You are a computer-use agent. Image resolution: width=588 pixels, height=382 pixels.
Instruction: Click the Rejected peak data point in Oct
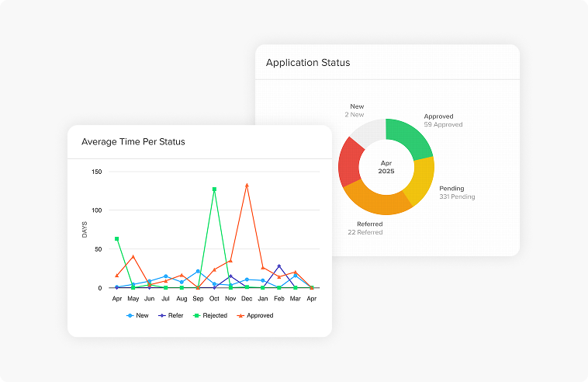coord(214,189)
